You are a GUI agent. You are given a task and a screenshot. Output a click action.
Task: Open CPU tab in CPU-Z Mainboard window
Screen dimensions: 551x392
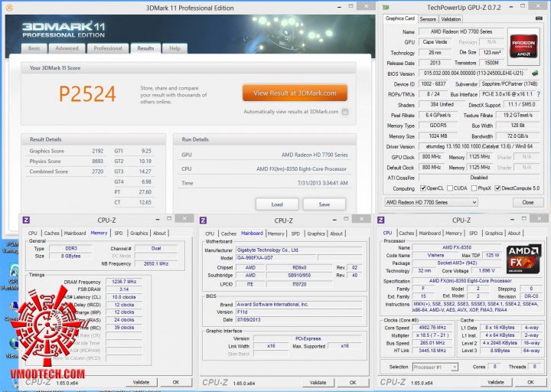point(210,234)
